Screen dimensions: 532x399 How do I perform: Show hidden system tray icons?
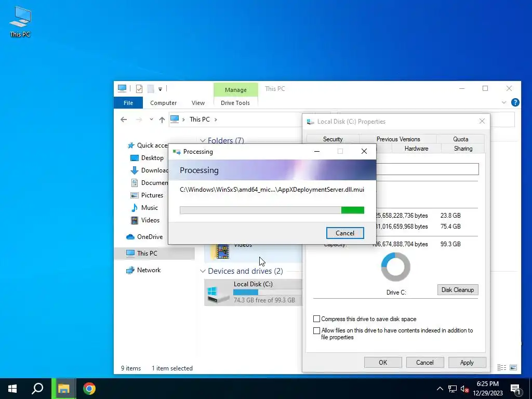440,389
